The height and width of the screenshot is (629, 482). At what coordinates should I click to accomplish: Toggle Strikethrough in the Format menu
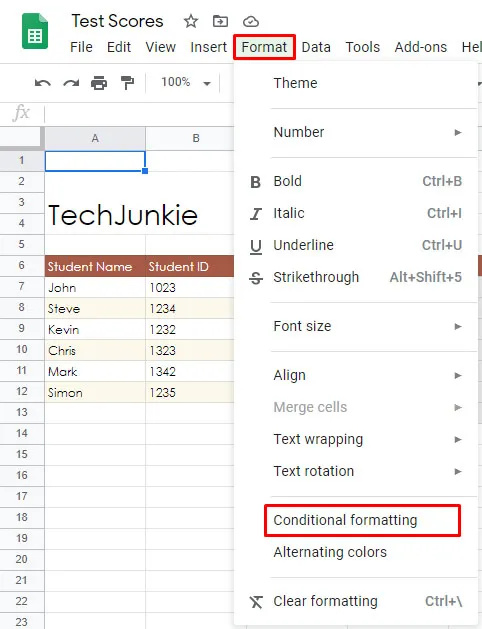355,277
